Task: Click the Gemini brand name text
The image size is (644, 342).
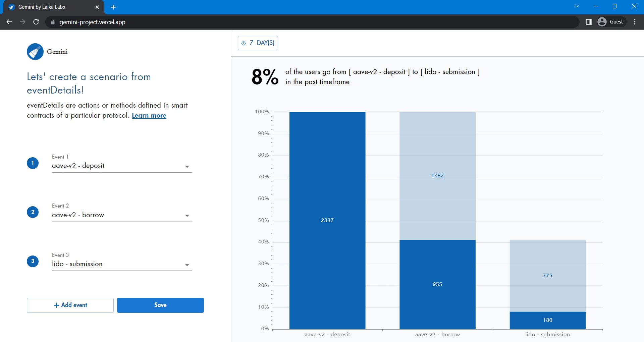Action: tap(57, 52)
